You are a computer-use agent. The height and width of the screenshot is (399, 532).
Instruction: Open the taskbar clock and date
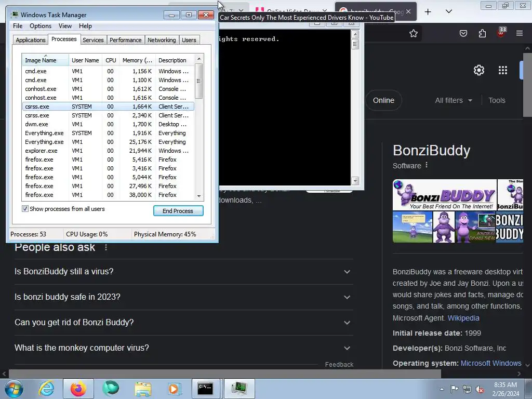tap(506, 389)
